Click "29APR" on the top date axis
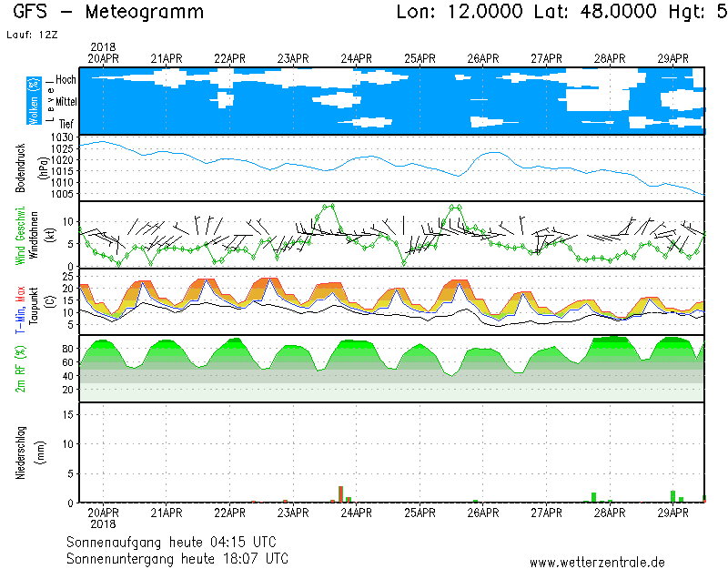 pos(673,59)
